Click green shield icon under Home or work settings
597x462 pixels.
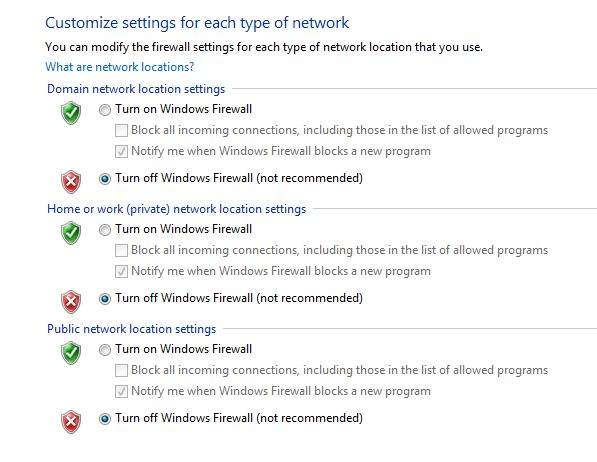point(71,233)
